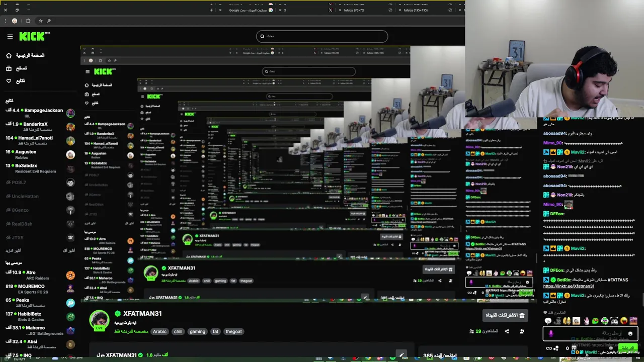Select Augusten Roblox channel
Image resolution: width=644 pixels, height=362 pixels.
39,154
